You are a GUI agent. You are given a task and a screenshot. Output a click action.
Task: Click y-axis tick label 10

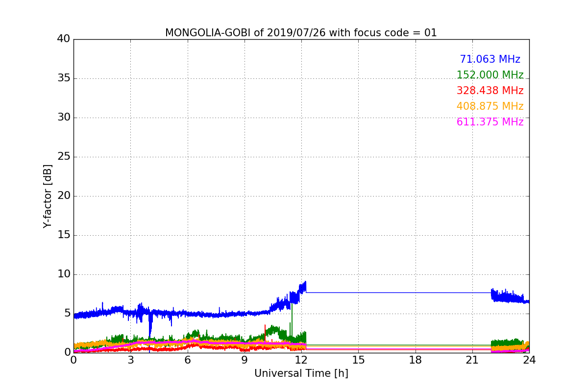click(64, 274)
